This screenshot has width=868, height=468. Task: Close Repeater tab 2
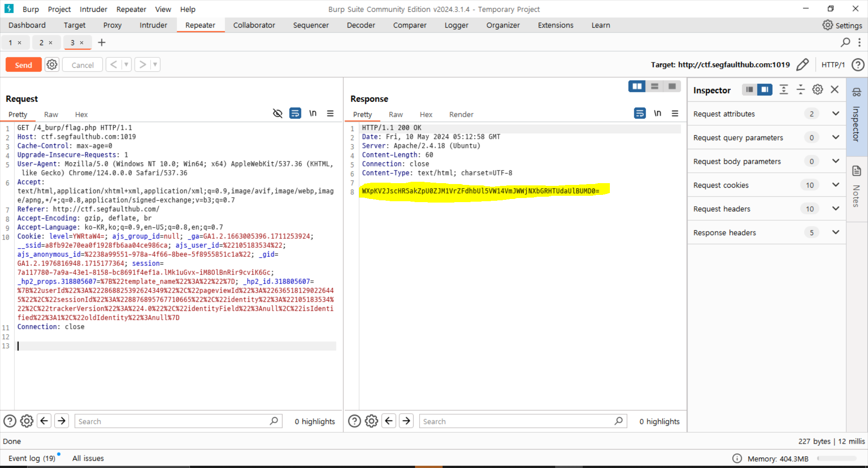51,43
